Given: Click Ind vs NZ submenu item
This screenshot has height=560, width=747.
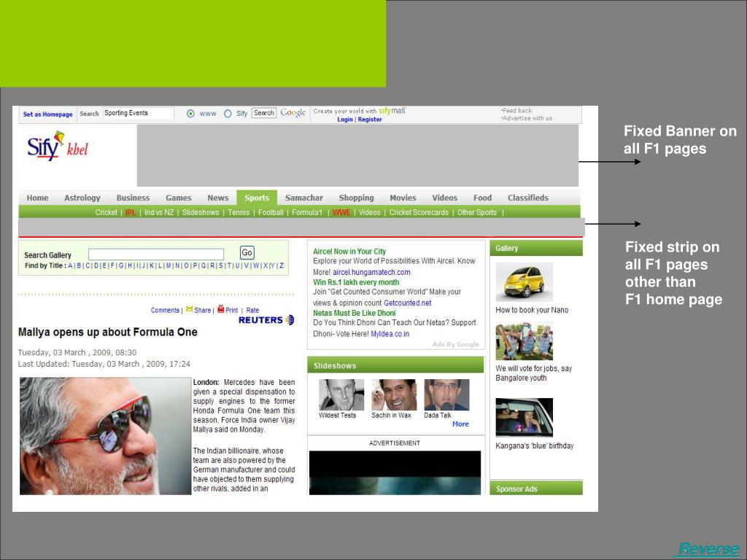Looking at the screenshot, I should (158, 212).
